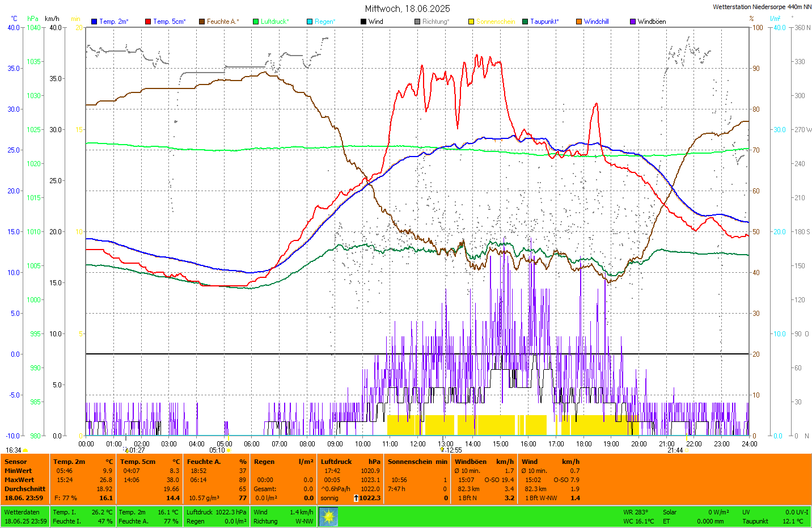Click the brown Feuchte A. legend square
This screenshot has width=812, height=528.
pyautogui.click(x=202, y=22)
